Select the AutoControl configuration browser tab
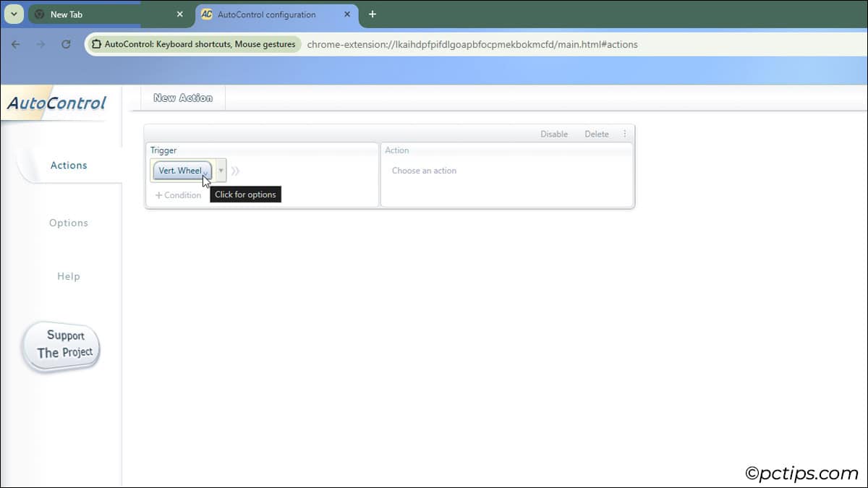Screen dimensions: 868x488 (276, 14)
